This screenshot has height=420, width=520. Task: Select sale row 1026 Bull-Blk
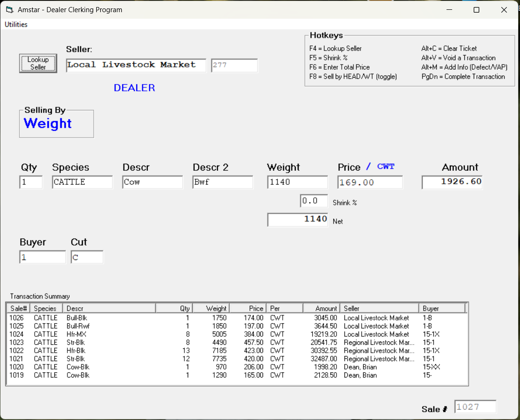point(140,318)
